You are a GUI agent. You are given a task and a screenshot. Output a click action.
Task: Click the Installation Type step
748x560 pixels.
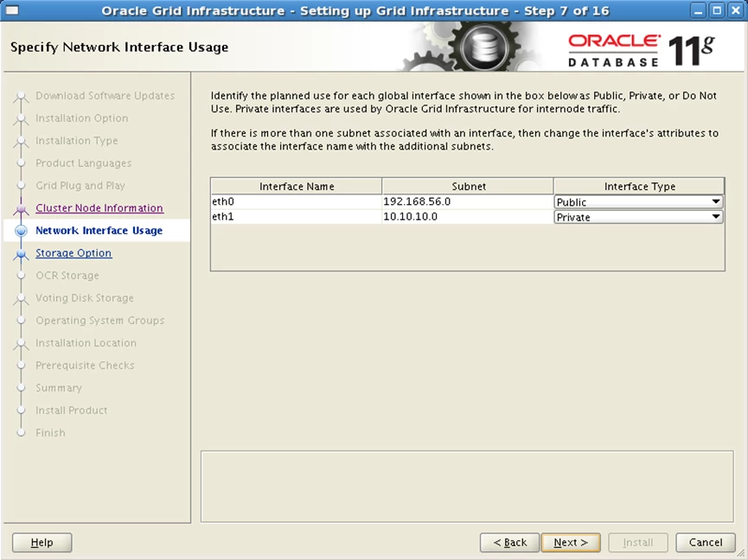[x=76, y=141]
